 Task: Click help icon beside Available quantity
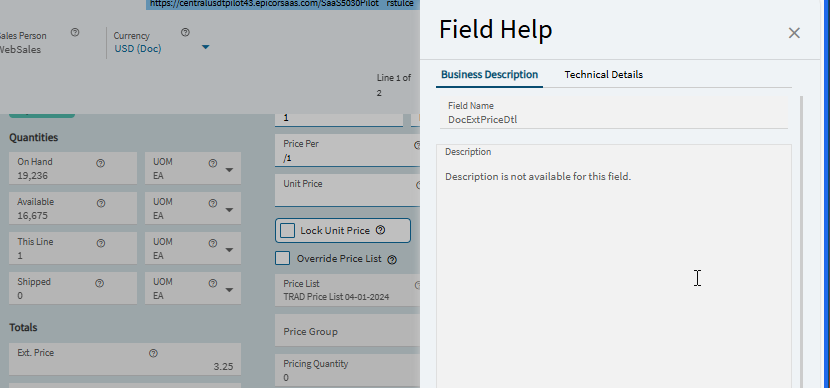point(101,203)
